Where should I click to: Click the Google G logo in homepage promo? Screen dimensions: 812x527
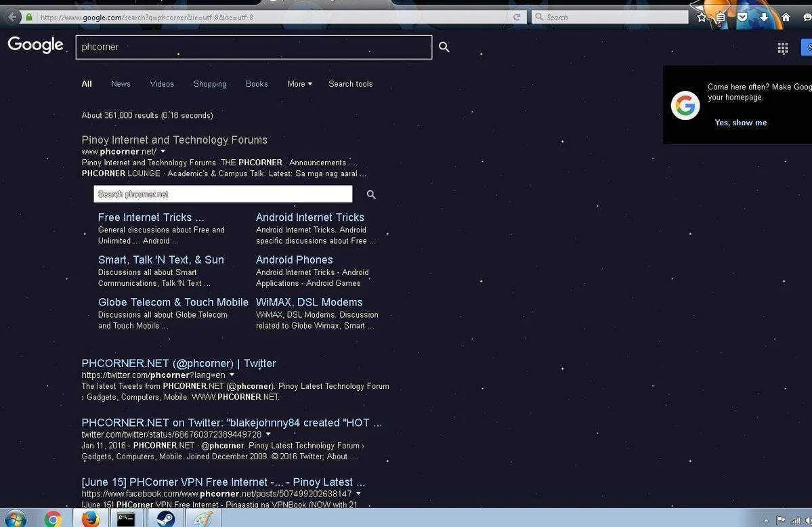coord(685,105)
